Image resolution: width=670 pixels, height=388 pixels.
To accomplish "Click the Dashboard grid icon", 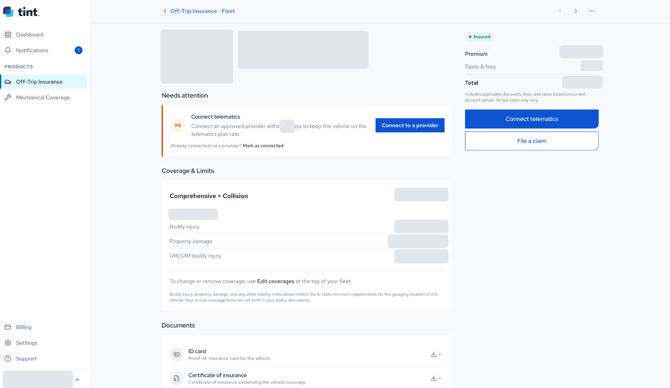I will 8,35.
